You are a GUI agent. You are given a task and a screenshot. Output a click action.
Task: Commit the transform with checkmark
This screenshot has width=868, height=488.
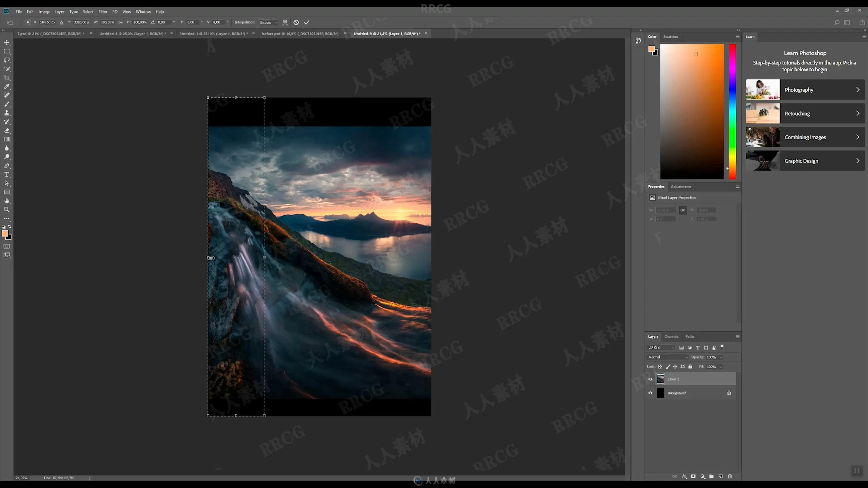coord(307,22)
